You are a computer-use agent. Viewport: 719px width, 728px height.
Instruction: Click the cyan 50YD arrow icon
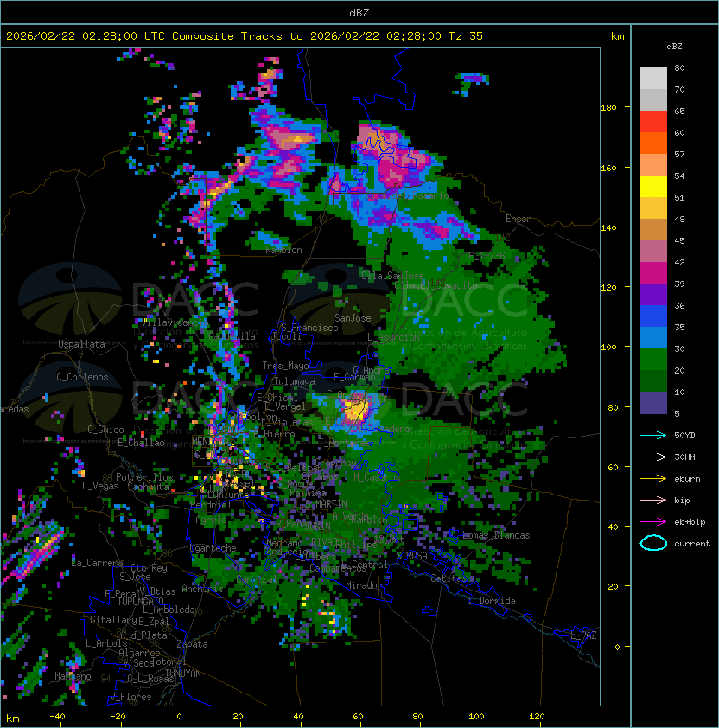click(653, 435)
